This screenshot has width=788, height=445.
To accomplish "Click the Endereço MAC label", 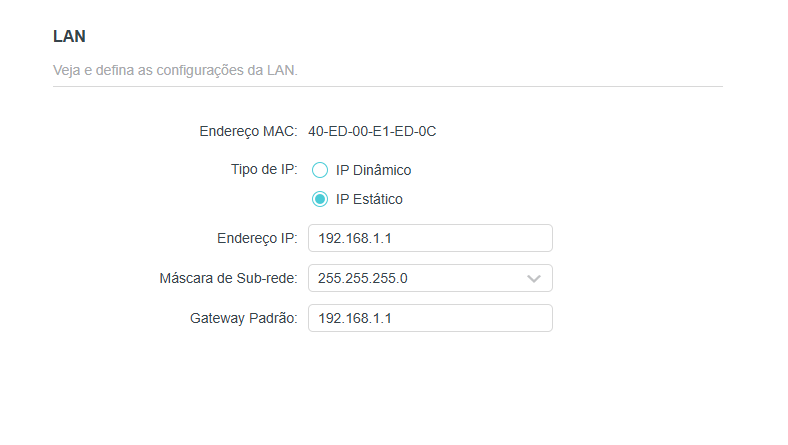I will coord(248,132).
